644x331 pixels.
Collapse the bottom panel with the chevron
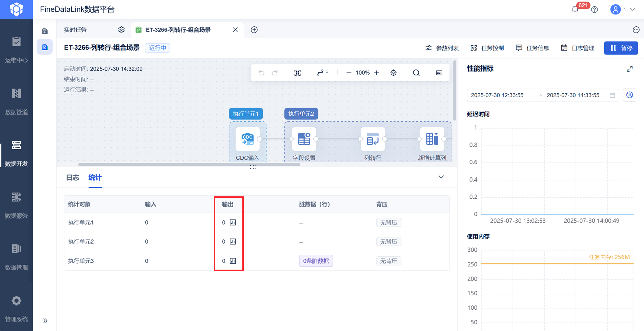441,177
